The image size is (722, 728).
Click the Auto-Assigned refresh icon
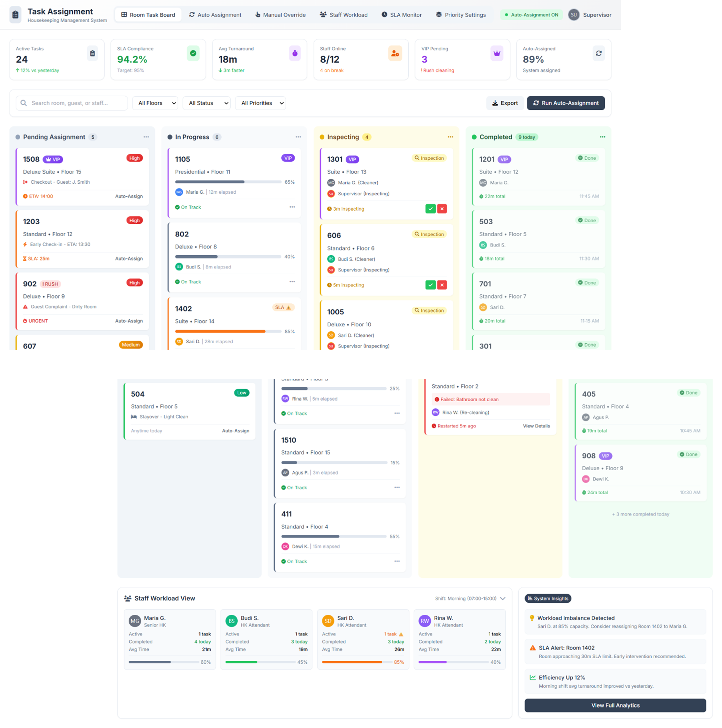(598, 54)
